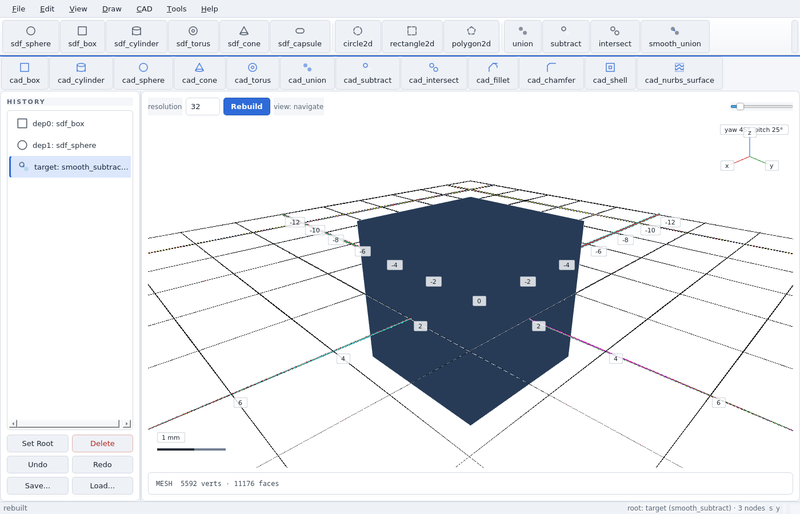Click the x axis gizmo label
Viewport: 800px width, 514px height.
click(x=727, y=165)
